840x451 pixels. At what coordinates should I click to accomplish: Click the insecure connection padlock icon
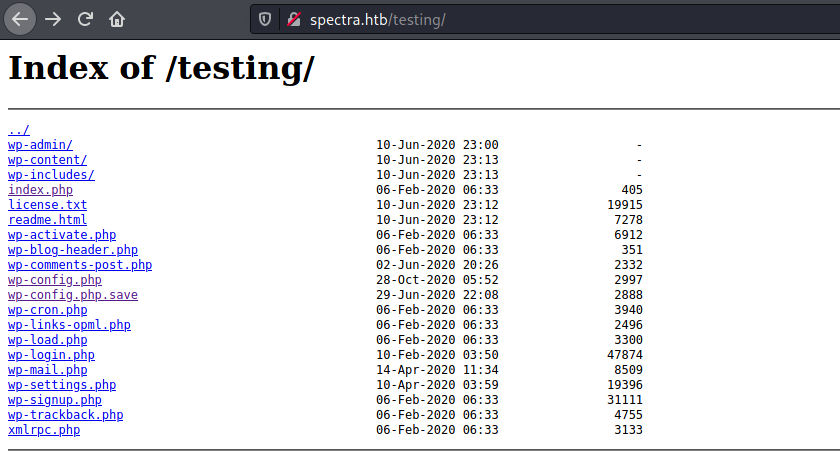click(293, 19)
